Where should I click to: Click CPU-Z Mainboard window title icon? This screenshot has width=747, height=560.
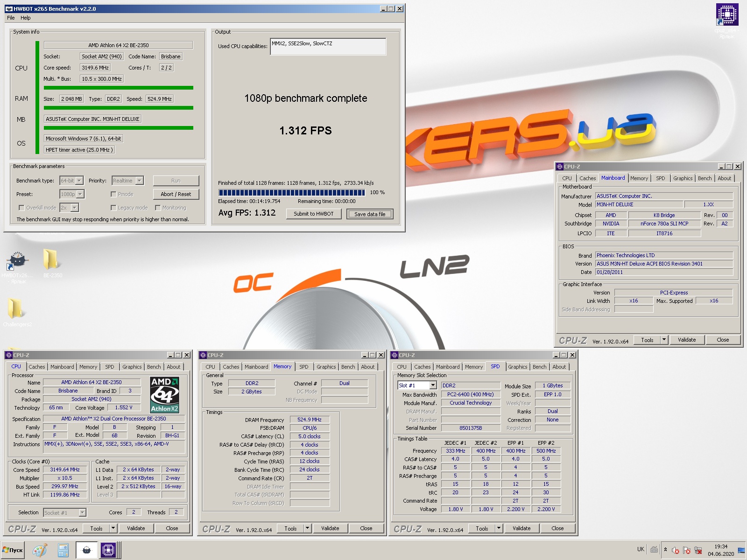tap(560, 167)
